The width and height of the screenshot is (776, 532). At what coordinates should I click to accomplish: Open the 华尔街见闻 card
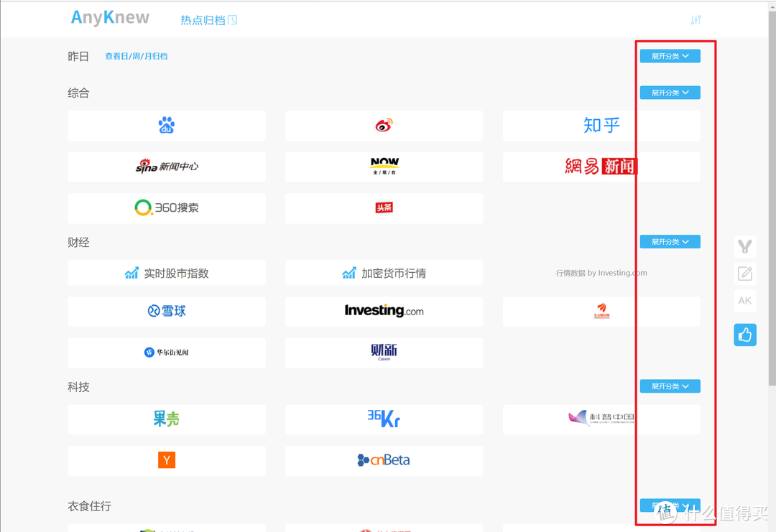[166, 353]
